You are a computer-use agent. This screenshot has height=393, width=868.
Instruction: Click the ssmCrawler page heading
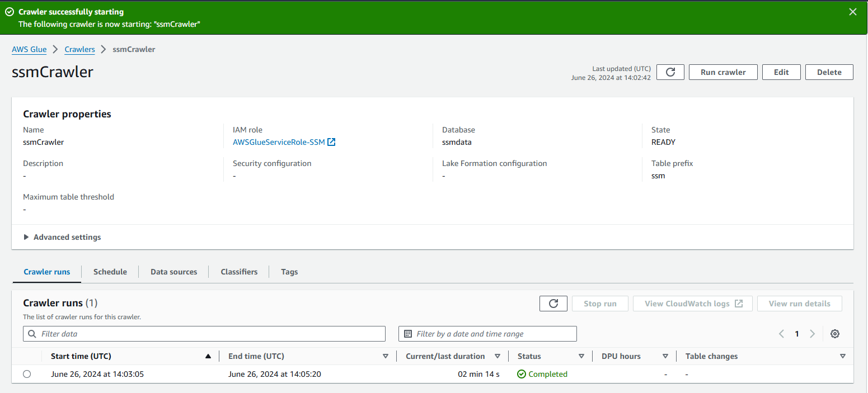point(53,72)
